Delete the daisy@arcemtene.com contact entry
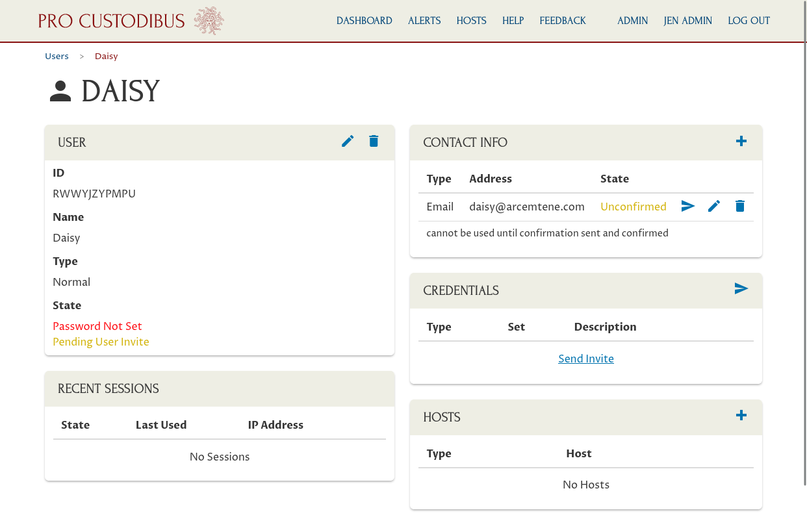Image resolution: width=807 pixels, height=532 pixels. (740, 206)
